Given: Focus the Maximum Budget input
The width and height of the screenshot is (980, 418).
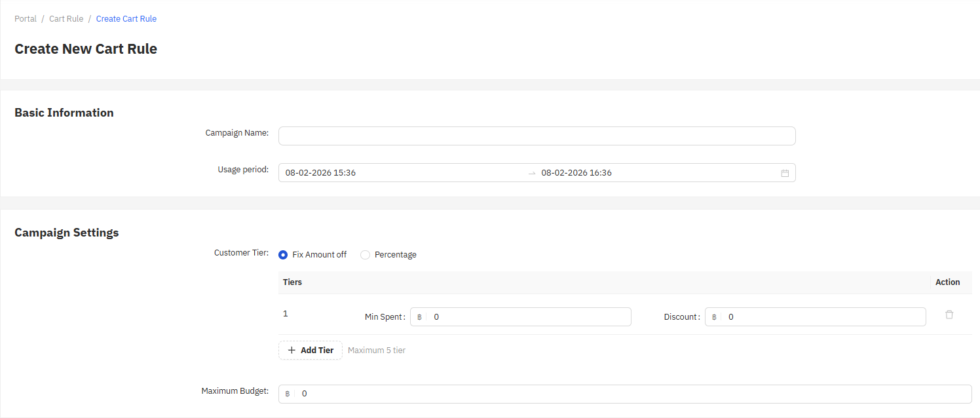Looking at the screenshot, I should coord(629,394).
